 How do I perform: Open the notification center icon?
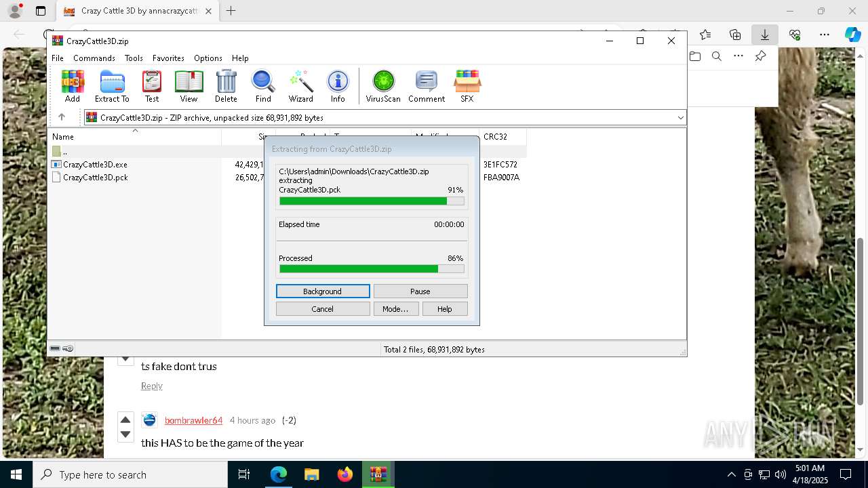[846, 474]
